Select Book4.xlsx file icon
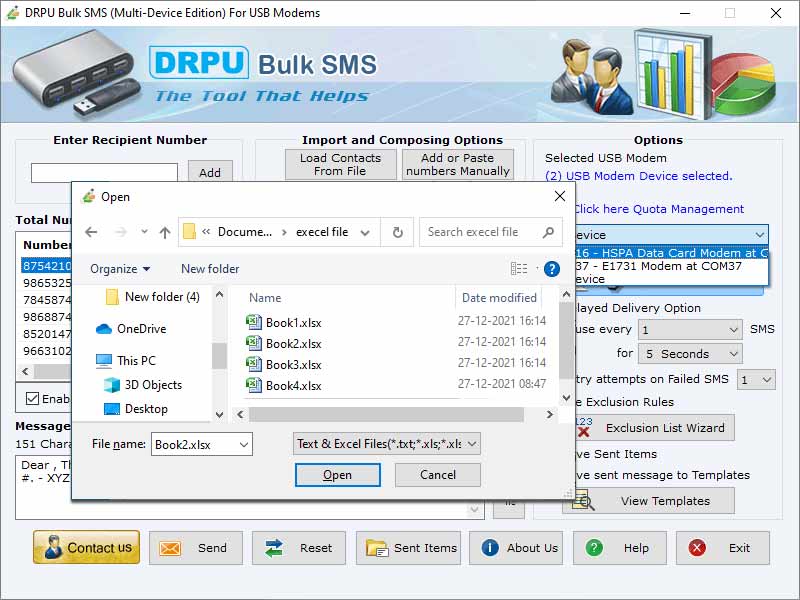800x600 pixels. pos(254,385)
